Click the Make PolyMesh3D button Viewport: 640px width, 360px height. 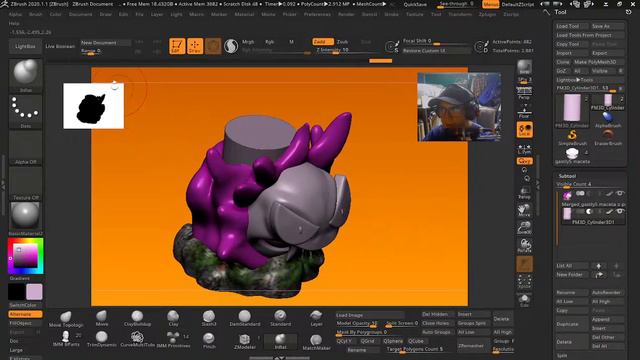click(x=598, y=62)
